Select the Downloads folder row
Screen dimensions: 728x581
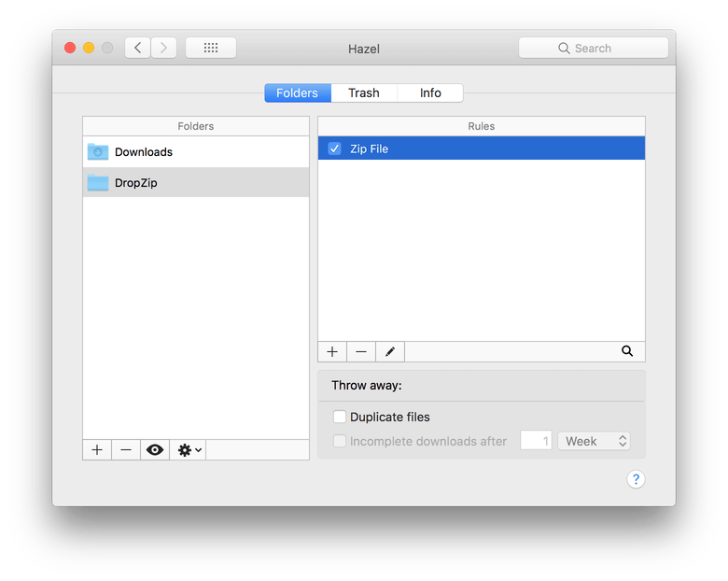196,152
